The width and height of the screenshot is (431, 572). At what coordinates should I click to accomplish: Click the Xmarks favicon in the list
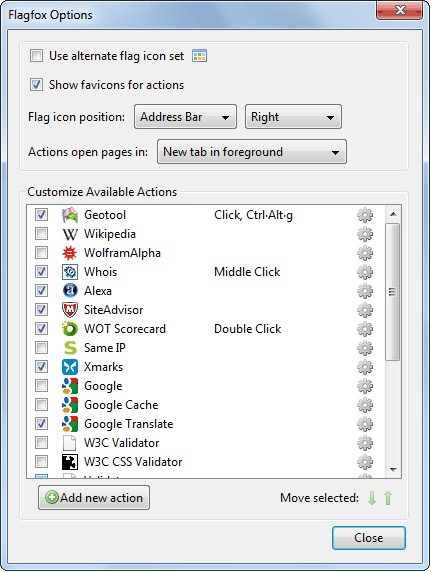point(70,367)
